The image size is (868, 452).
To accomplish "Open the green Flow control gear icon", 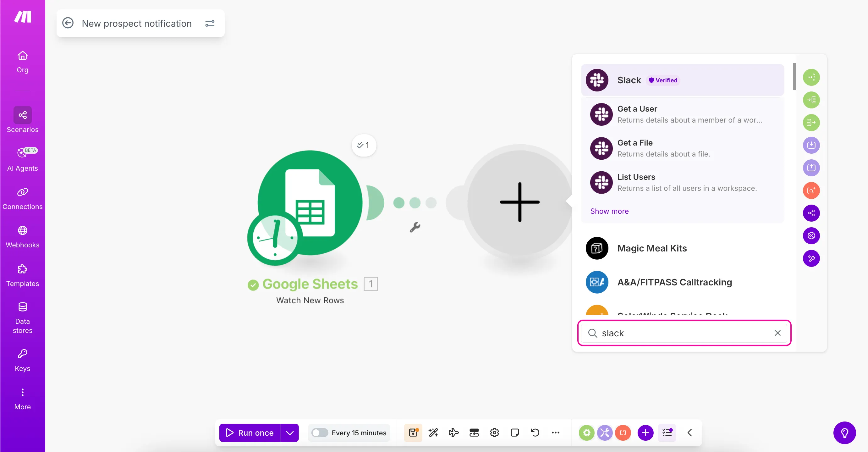I will point(587,433).
